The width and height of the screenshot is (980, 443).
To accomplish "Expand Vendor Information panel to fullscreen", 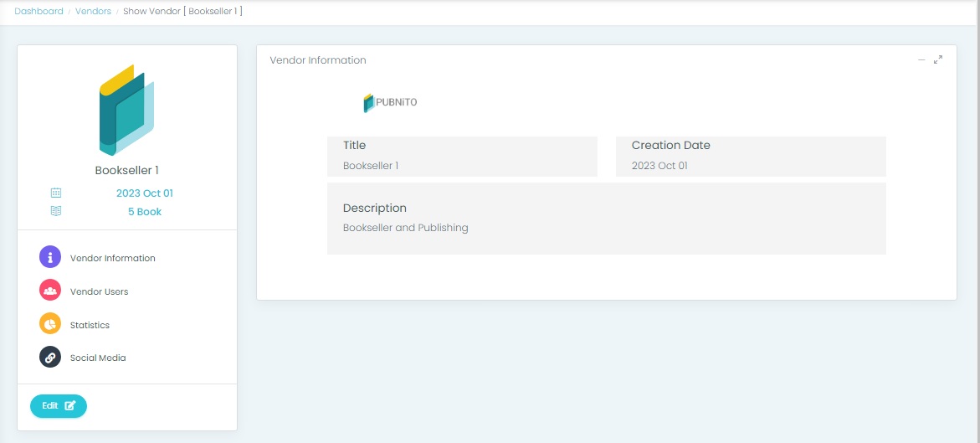I will pyautogui.click(x=938, y=59).
